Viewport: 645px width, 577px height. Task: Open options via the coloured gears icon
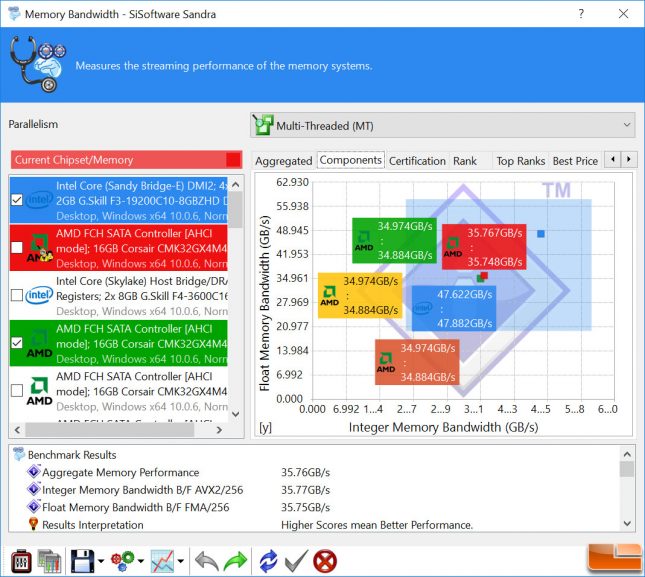coord(123,561)
